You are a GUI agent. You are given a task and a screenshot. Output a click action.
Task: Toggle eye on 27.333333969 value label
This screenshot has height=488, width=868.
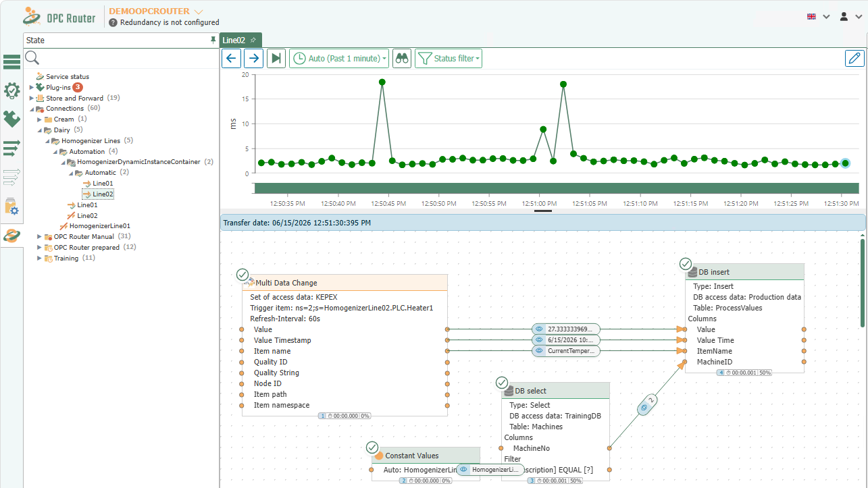coord(540,329)
